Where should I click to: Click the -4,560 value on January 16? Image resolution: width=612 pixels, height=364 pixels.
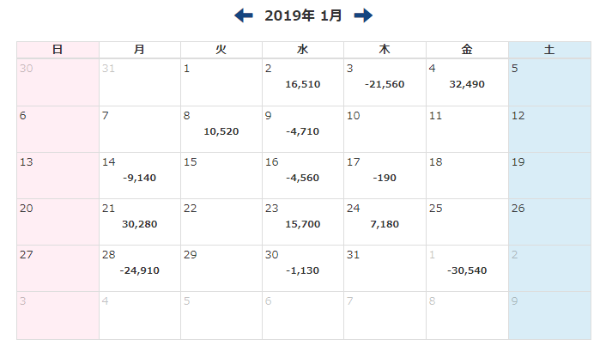(x=303, y=178)
